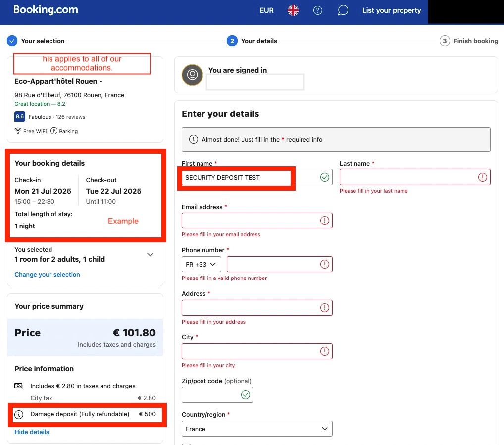Open the Country/region dropdown

[x=257, y=429]
